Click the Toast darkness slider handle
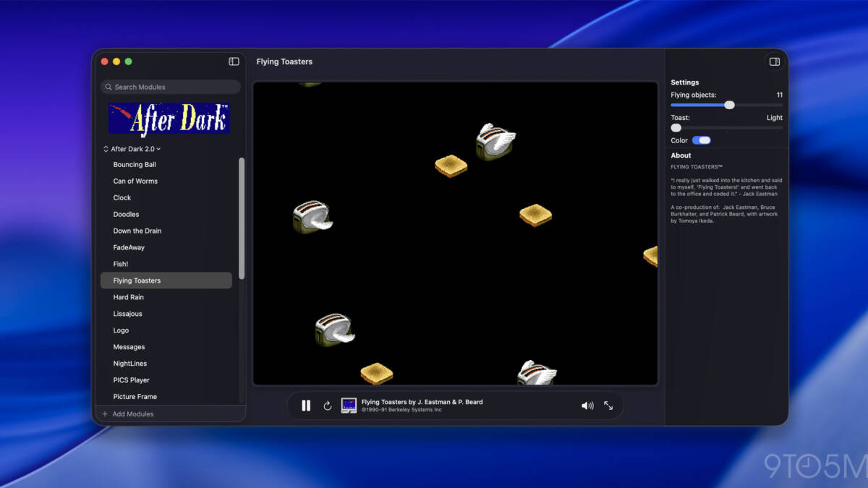The width and height of the screenshot is (868, 488). [x=676, y=127]
